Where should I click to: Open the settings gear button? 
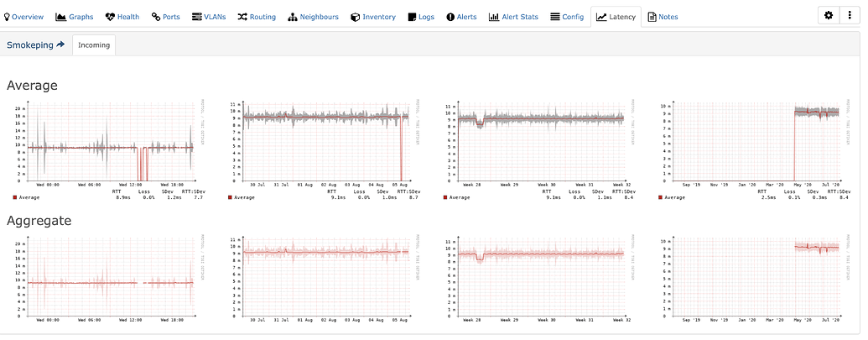tap(828, 16)
